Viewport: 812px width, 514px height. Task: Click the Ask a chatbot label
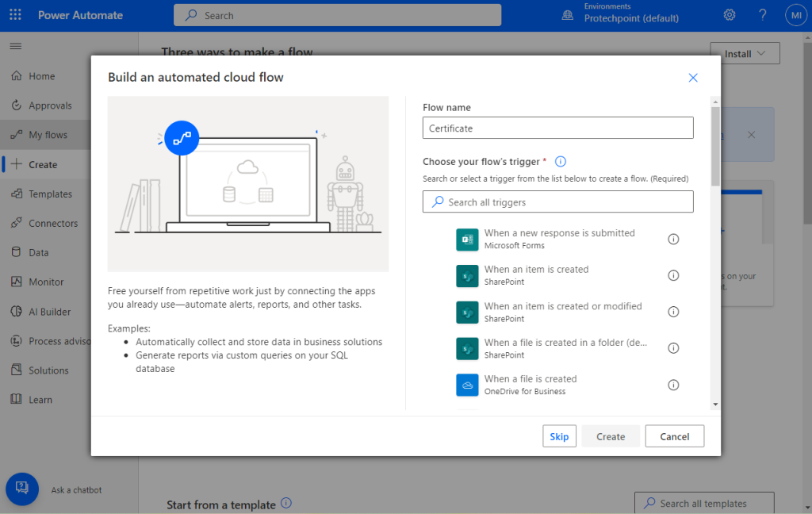point(76,490)
